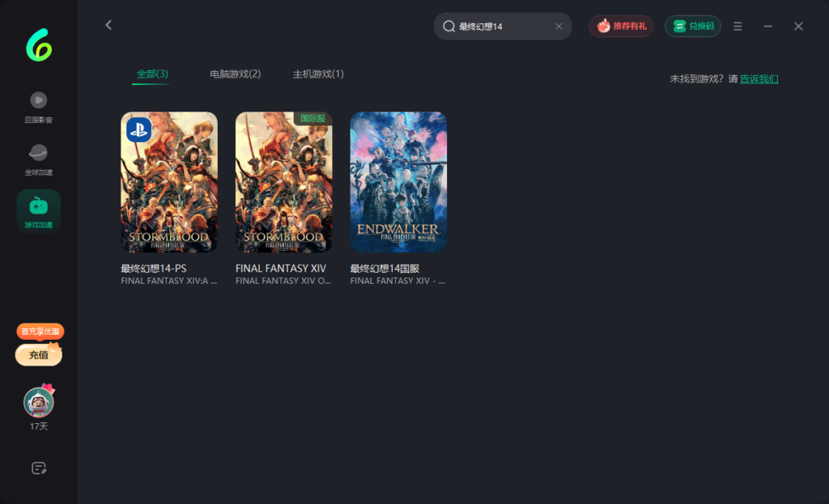Click in the 最终幻想14 search field

(x=502, y=27)
